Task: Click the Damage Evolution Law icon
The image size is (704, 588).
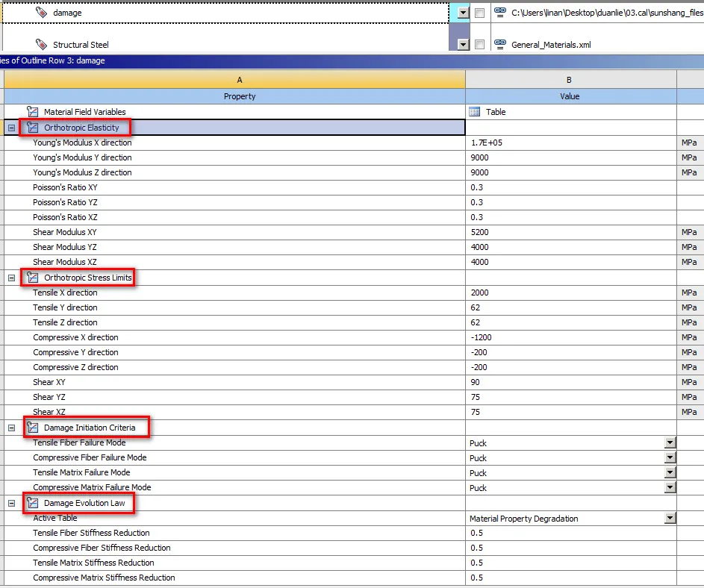Action: tap(33, 503)
